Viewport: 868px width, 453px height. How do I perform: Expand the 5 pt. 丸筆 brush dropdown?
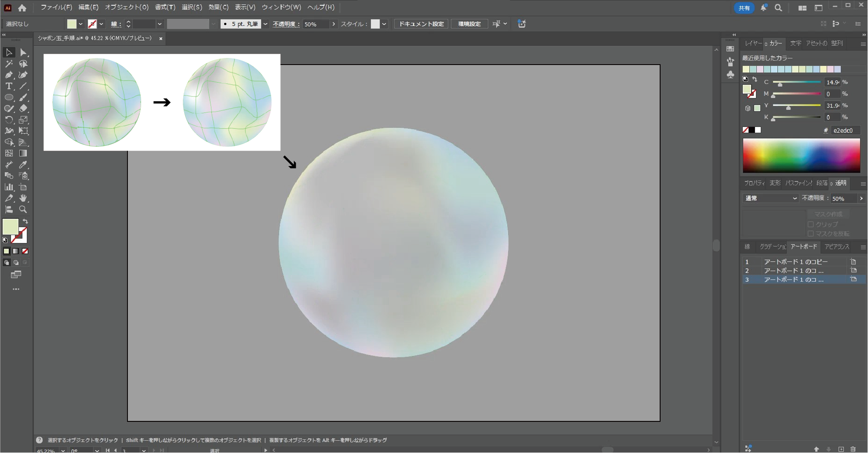(265, 24)
